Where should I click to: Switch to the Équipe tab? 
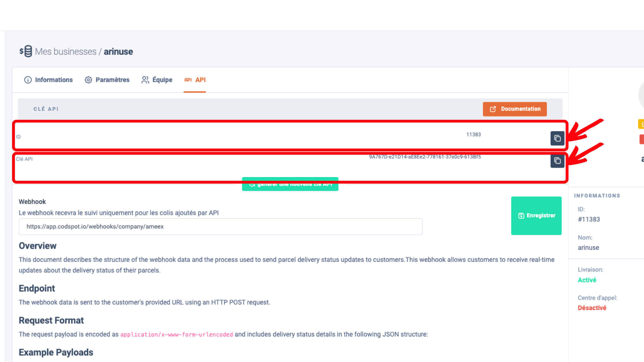pyautogui.click(x=162, y=80)
